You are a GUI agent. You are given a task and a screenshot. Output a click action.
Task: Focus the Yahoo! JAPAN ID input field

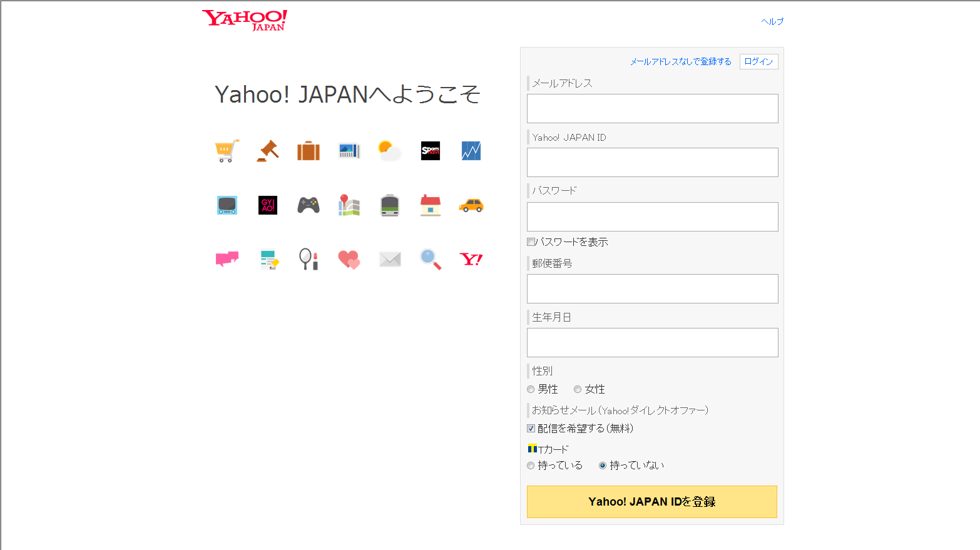coord(653,163)
